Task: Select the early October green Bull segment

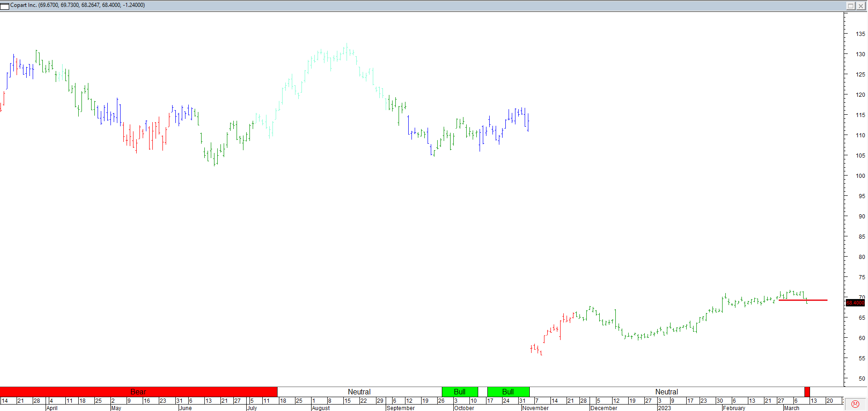Action: 460,392
